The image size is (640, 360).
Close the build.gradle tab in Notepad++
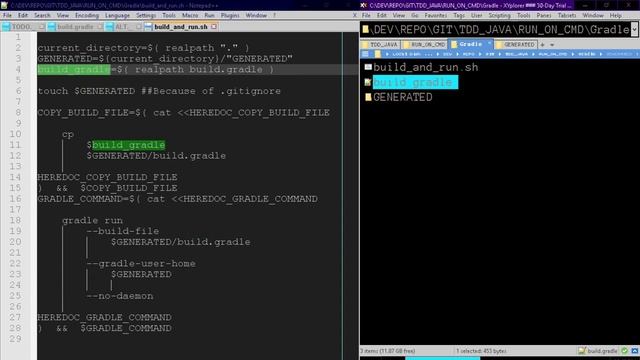click(x=100, y=27)
